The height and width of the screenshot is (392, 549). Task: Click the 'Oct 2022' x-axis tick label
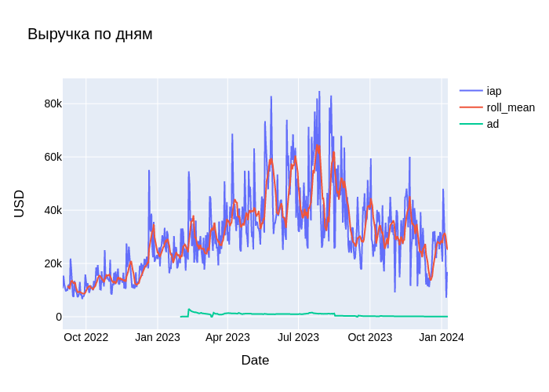[85, 337]
